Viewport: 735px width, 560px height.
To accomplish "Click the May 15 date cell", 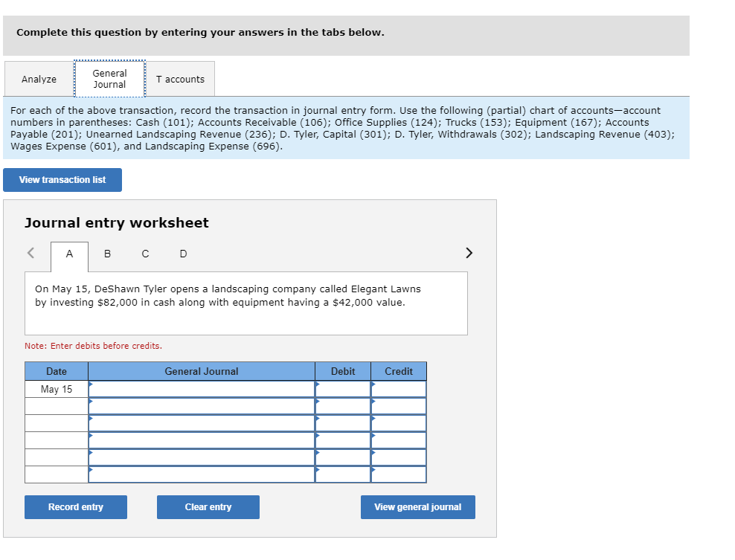I will pos(57,389).
